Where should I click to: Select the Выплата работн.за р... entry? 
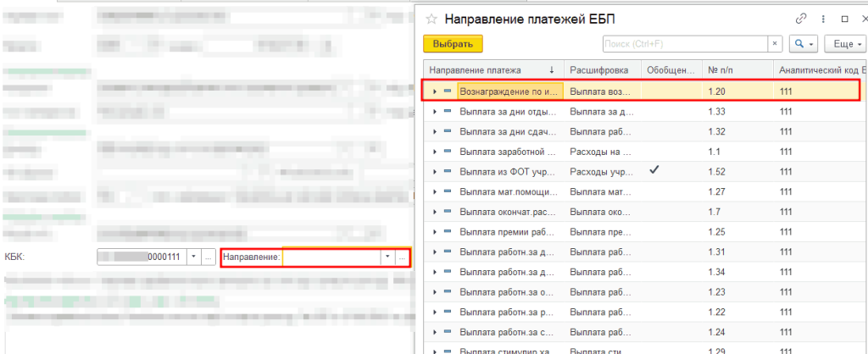[x=508, y=312]
